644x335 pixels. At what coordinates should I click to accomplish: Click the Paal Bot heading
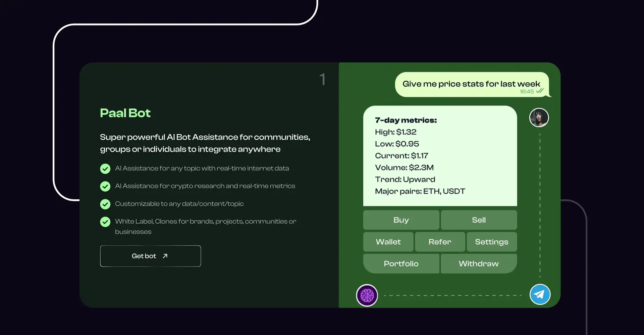tap(125, 113)
